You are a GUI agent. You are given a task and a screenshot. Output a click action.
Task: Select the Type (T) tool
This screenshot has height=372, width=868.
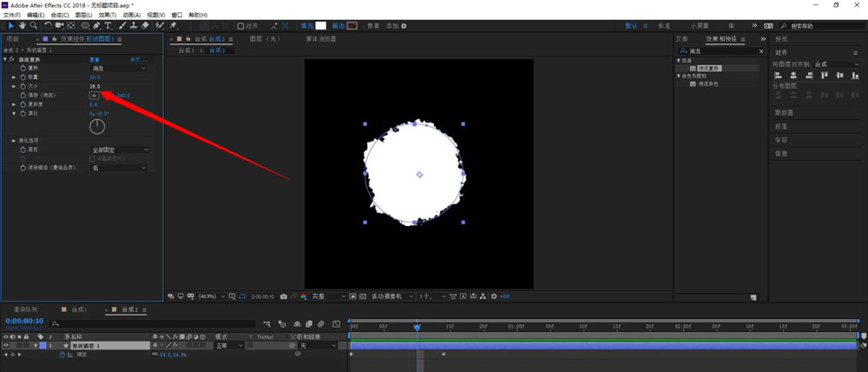tap(108, 26)
